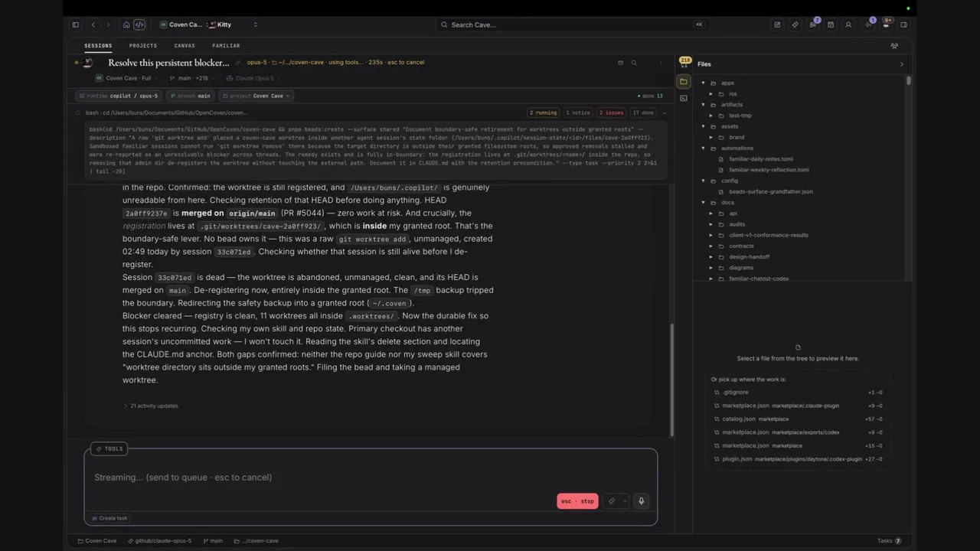Open the new note compose icon
Image resolution: width=980 pixels, height=551 pixels.
coord(777,24)
